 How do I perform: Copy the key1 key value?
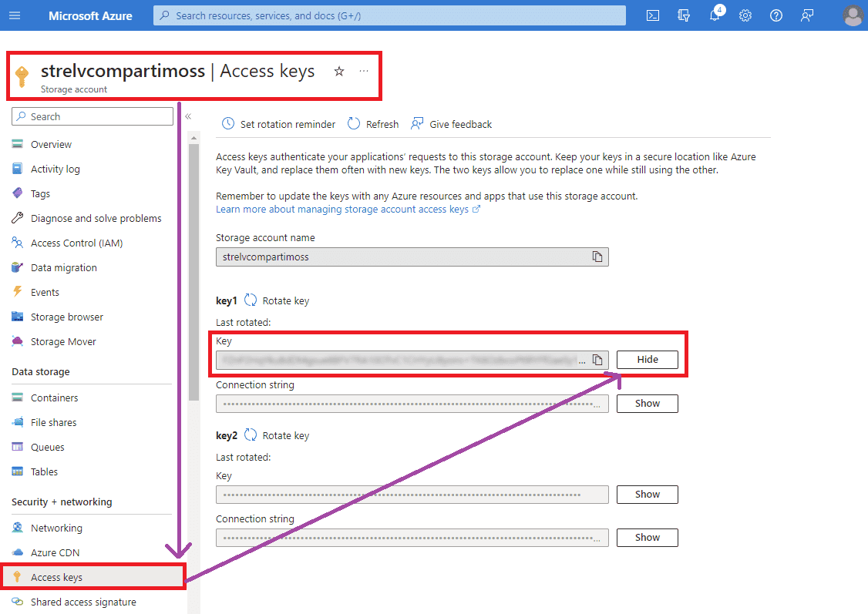[x=597, y=360]
